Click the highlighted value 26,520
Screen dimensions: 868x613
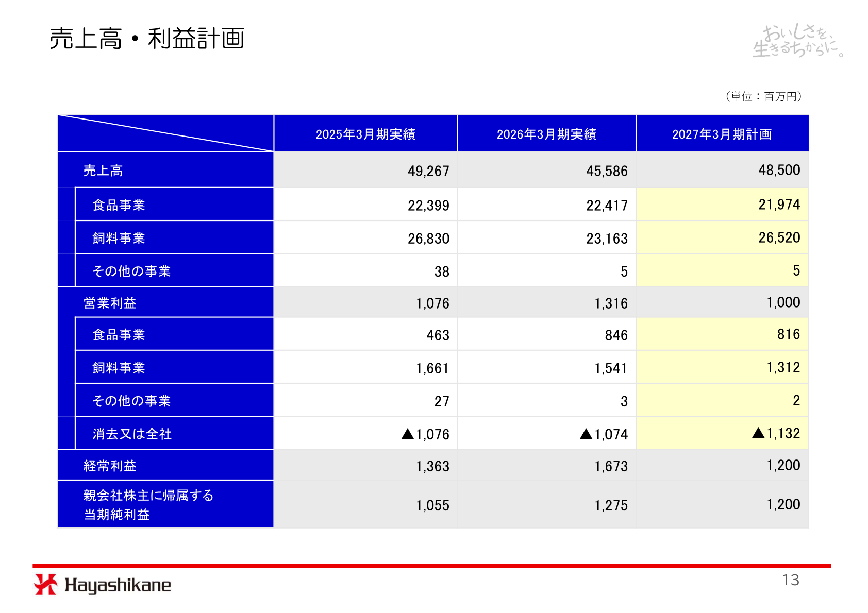779,237
